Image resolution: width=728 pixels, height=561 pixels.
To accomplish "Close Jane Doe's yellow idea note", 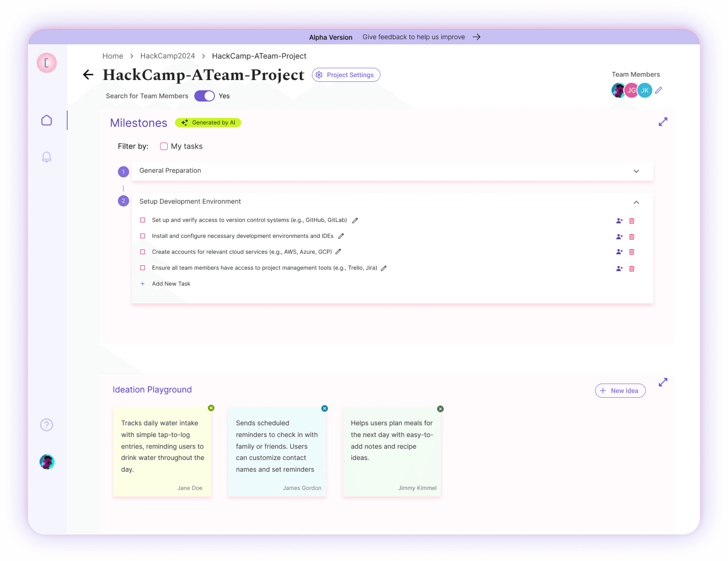I will [211, 408].
